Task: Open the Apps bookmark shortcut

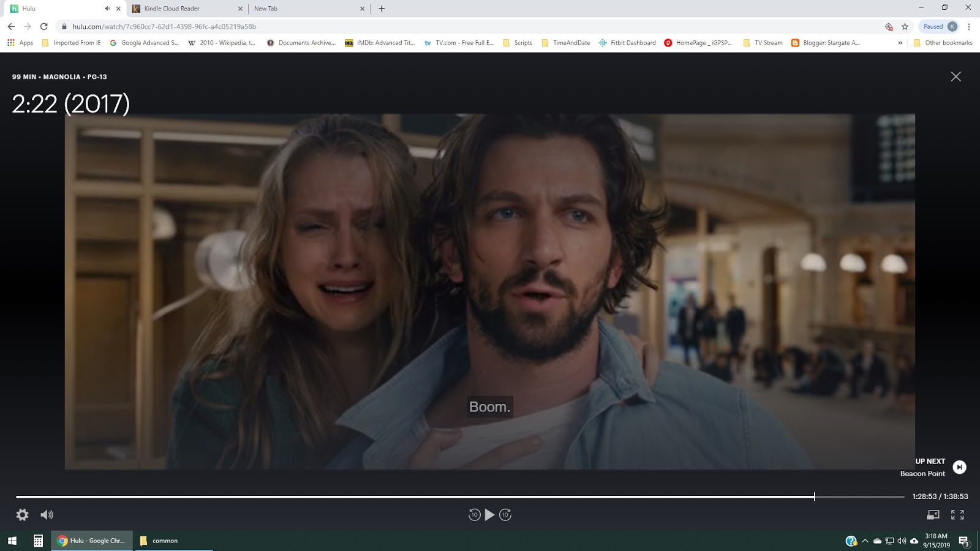Action: (x=20, y=43)
